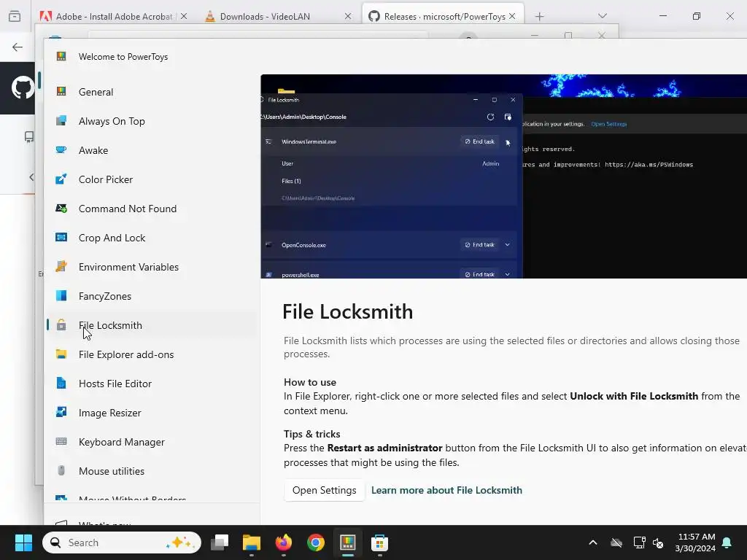This screenshot has height=560, width=747.
Task: Click the taskbar Search box
Action: (x=122, y=542)
